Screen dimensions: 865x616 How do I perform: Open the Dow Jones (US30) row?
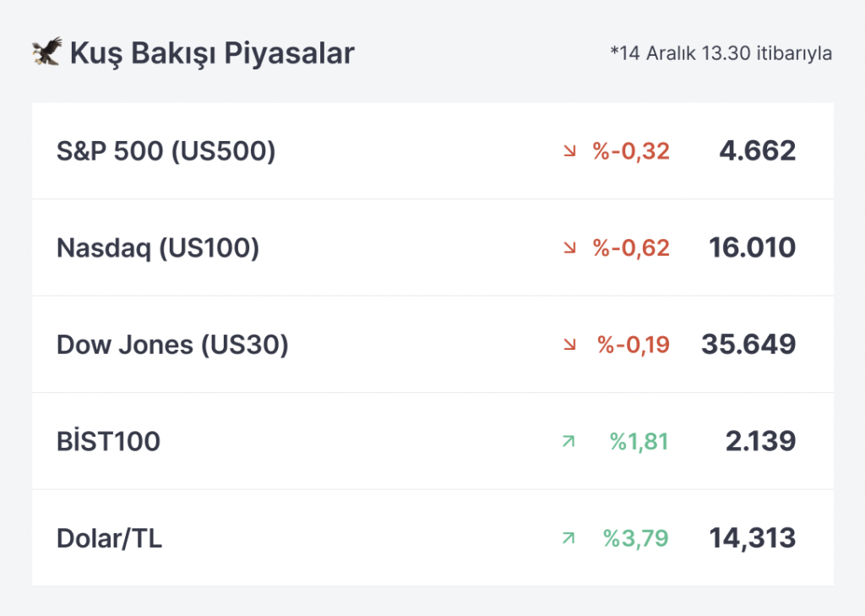click(x=432, y=345)
